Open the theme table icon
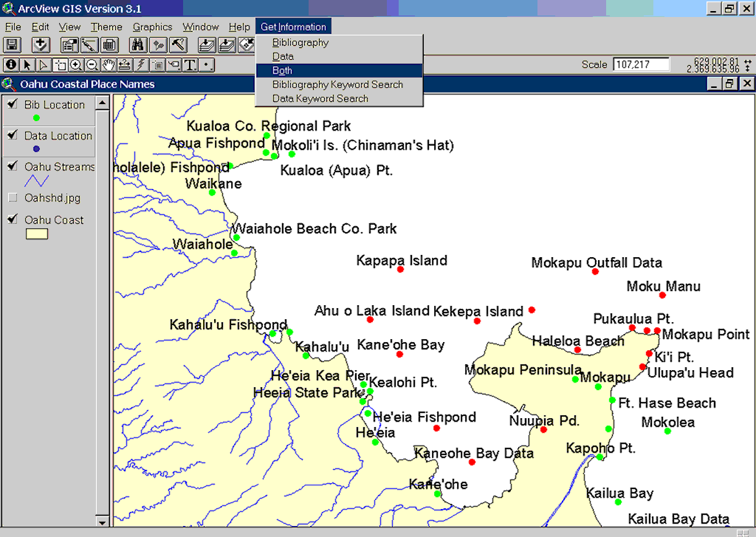 109,45
